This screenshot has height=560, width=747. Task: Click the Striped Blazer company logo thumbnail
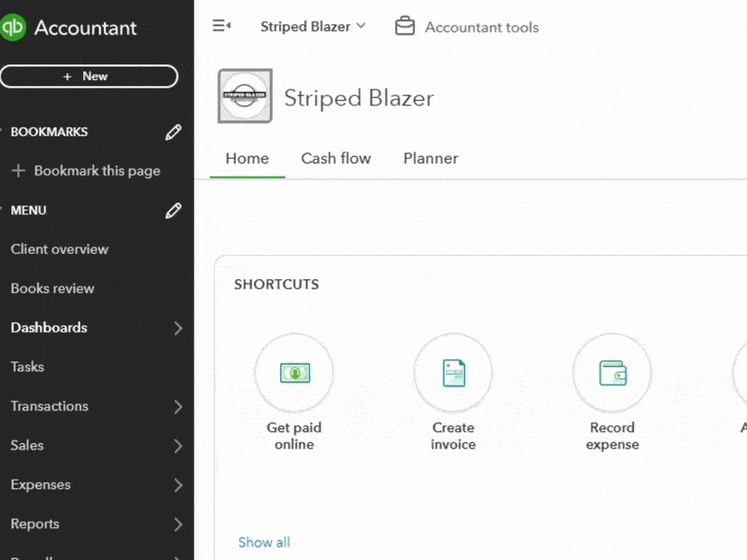[x=245, y=96]
